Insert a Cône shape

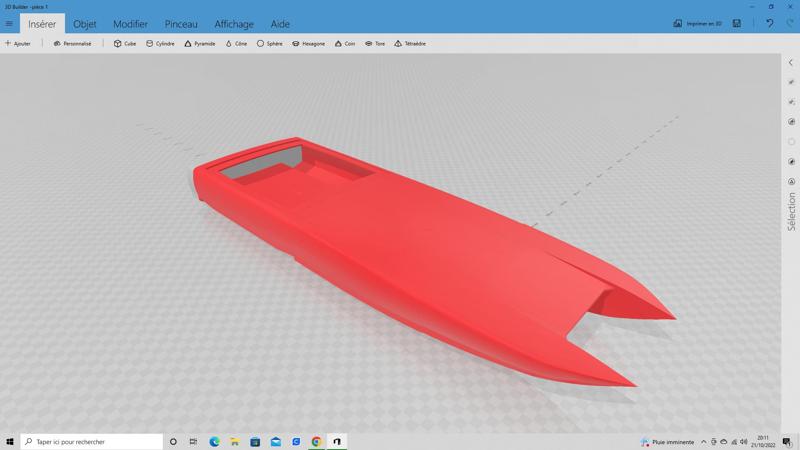click(237, 44)
